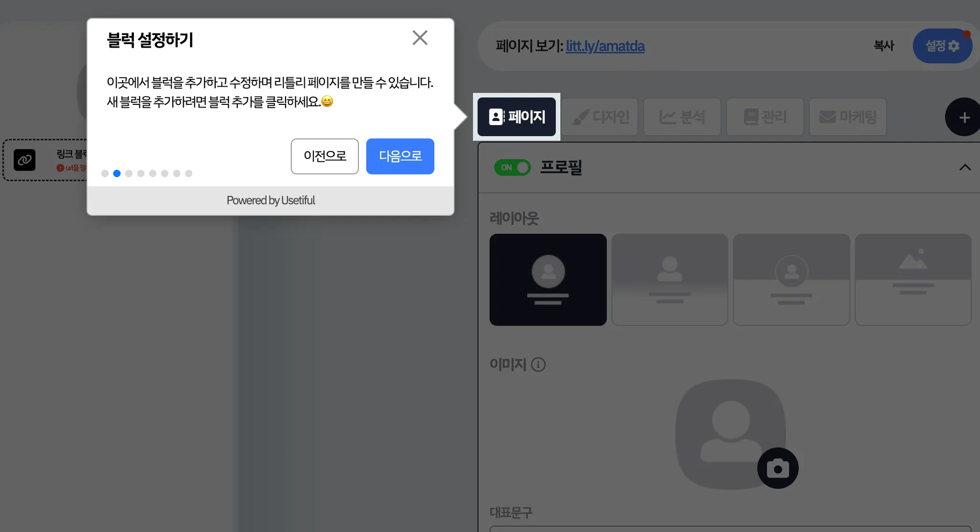Screen dimensions: 980x532
Task: Open the 마케팅 envelope tab
Action: 847,117
